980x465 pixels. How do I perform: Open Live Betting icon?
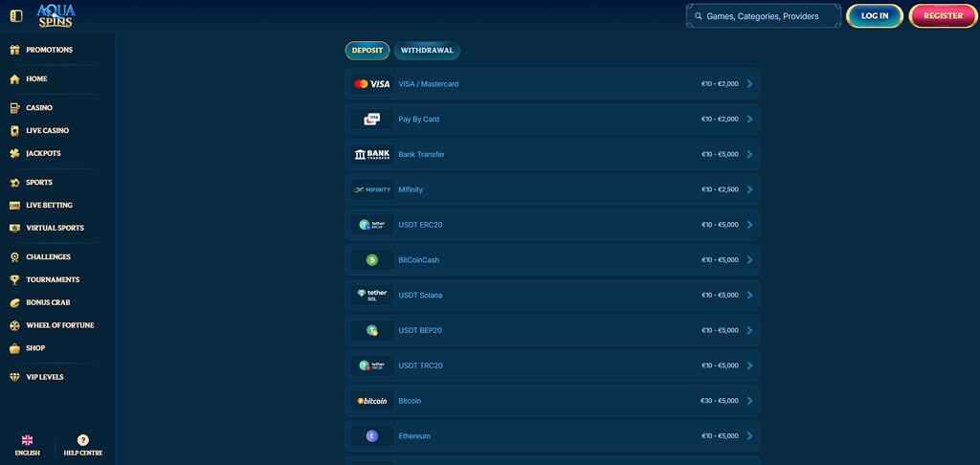15,205
